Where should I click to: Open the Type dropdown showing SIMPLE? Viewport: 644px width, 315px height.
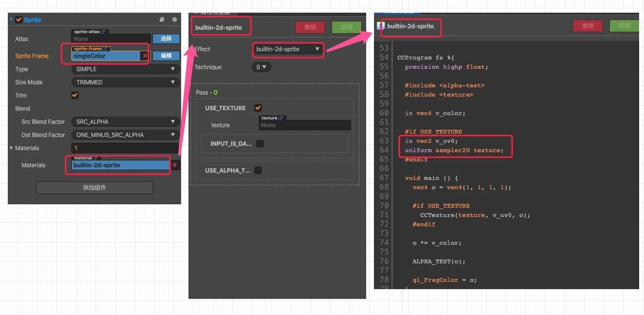125,69
